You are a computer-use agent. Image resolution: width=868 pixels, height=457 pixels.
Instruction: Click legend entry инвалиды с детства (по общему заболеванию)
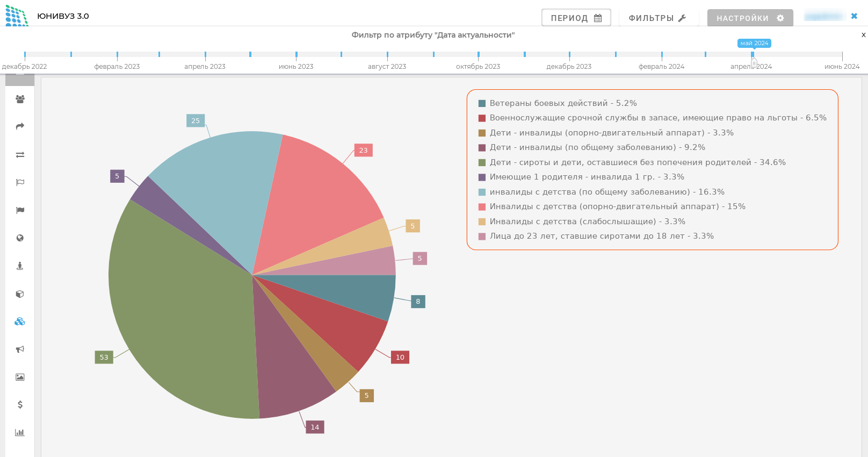(602, 192)
